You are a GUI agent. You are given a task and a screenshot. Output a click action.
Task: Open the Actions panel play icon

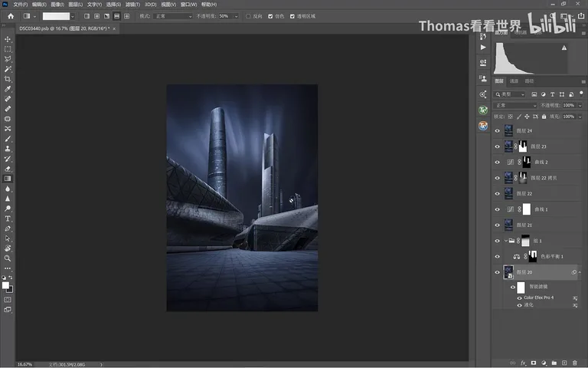pyautogui.click(x=483, y=48)
